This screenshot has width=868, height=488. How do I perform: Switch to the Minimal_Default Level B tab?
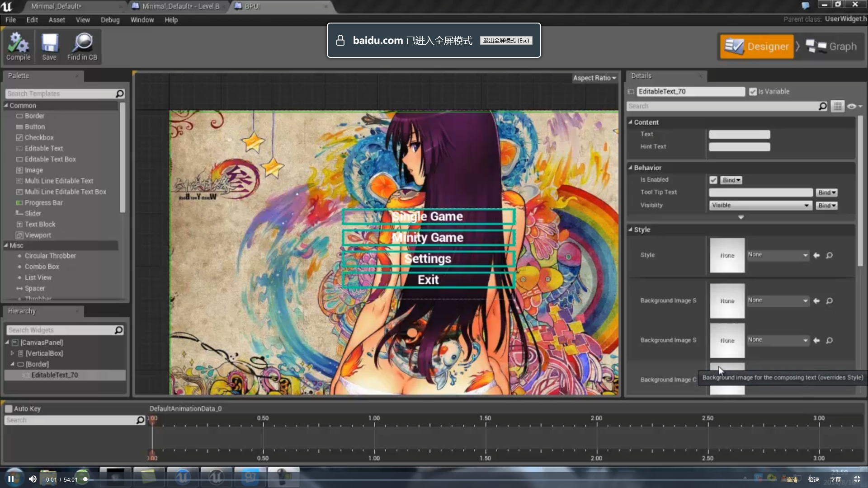tap(181, 6)
